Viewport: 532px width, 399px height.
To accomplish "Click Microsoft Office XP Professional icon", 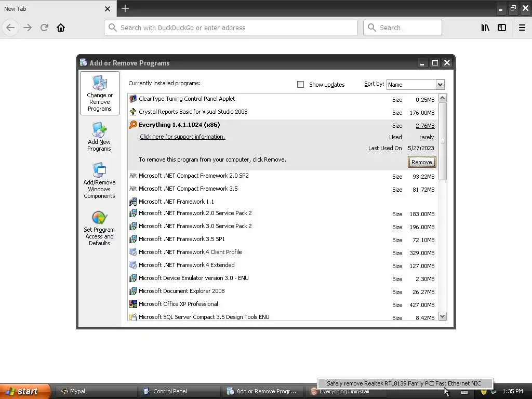I will pos(132,304).
